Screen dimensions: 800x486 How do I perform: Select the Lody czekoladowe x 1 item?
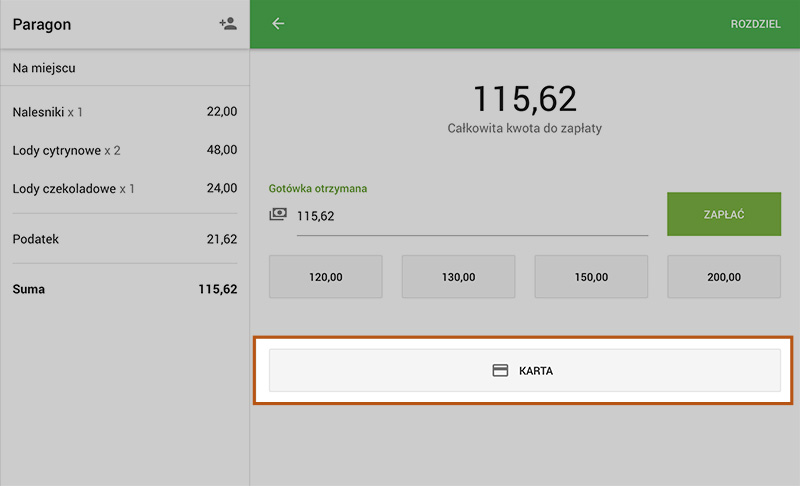[124, 188]
